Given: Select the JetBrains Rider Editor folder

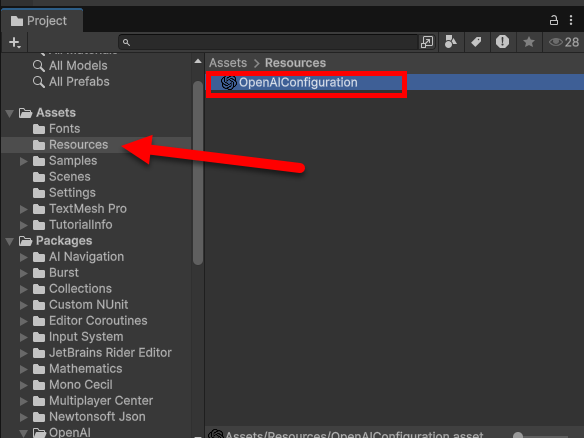Looking at the screenshot, I should [x=102, y=353].
